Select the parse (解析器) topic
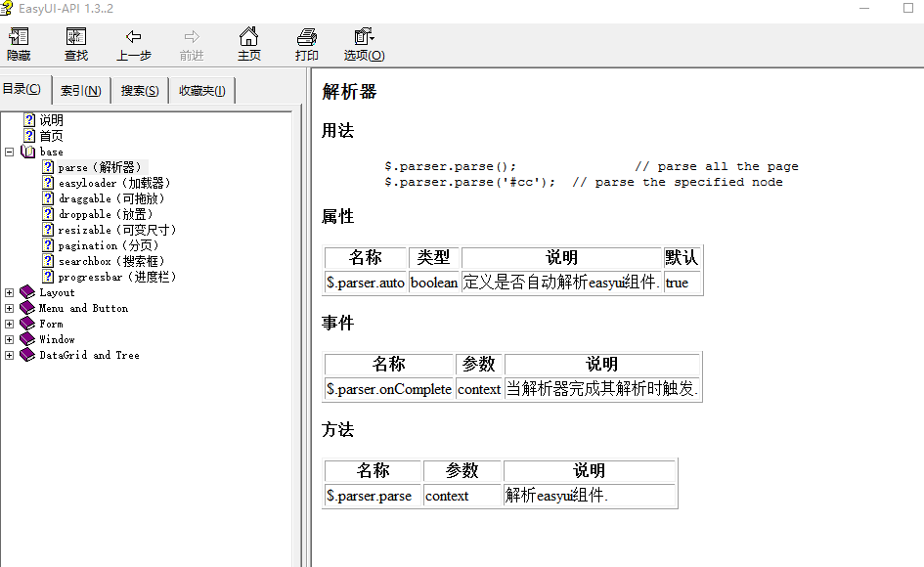The image size is (924, 567). coord(98,166)
